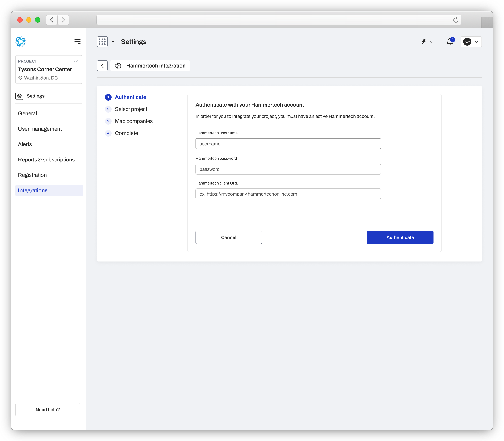Go back using the Hammertech back arrow
Image resolution: width=504 pixels, height=441 pixels.
coord(102,66)
